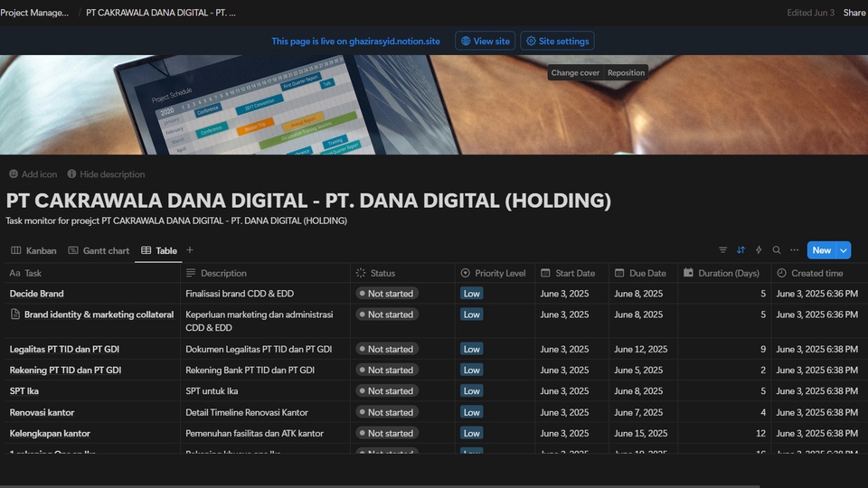Viewport: 868px width, 488px height.
Task: Open page icon on Brand identity row
Action: tap(15, 314)
